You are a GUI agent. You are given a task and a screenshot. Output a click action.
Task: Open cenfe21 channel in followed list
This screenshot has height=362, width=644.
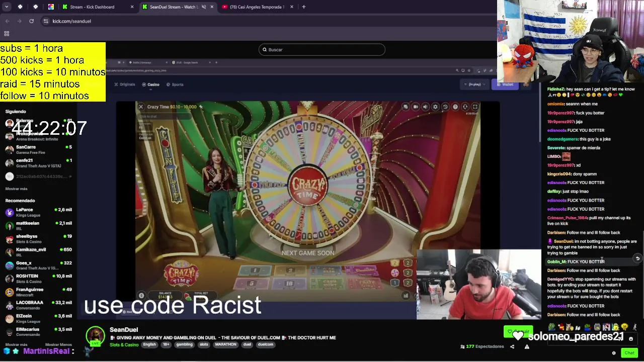tap(39, 163)
